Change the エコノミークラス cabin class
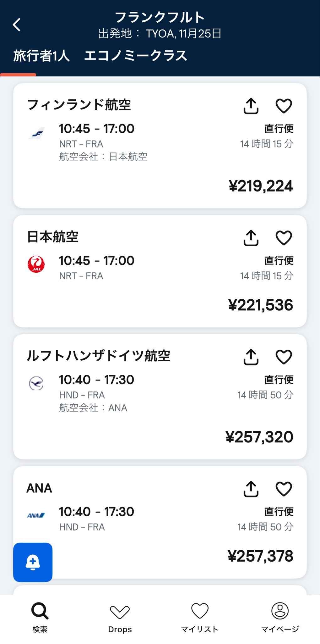This screenshot has height=644, width=320. pyautogui.click(x=136, y=56)
